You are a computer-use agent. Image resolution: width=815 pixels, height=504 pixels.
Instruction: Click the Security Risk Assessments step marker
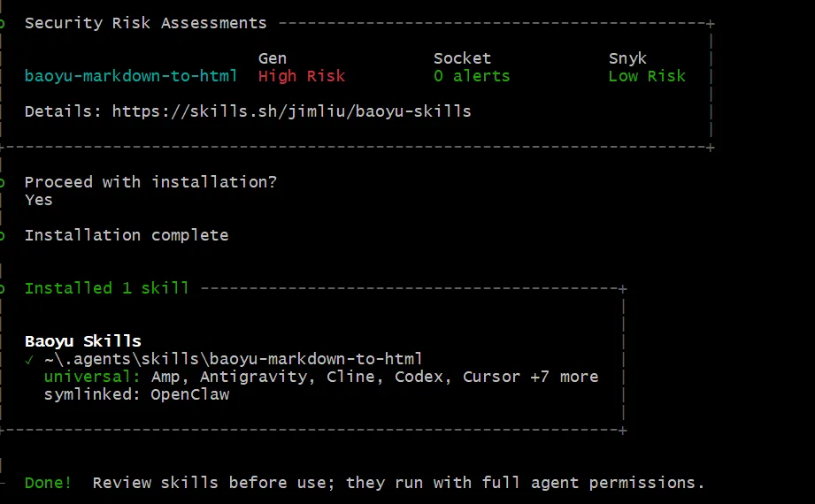click(x=2, y=23)
